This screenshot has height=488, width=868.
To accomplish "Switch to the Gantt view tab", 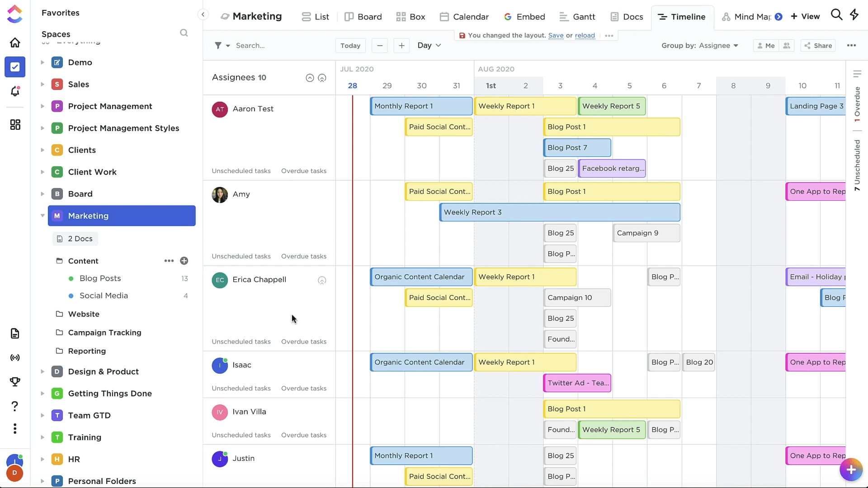I will tap(577, 17).
